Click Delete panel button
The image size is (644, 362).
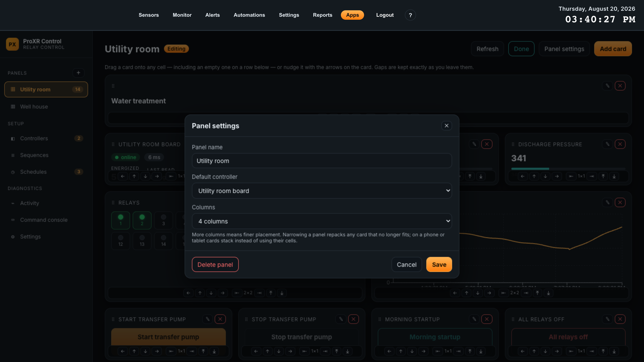pos(215,265)
